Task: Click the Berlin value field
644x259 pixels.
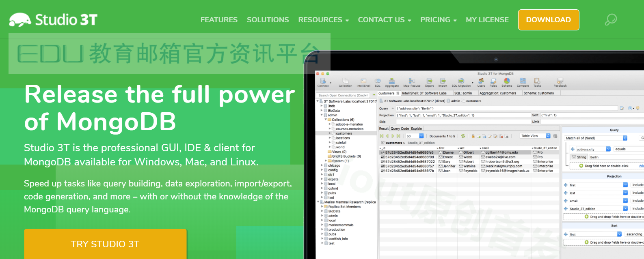Action: click(x=616, y=157)
